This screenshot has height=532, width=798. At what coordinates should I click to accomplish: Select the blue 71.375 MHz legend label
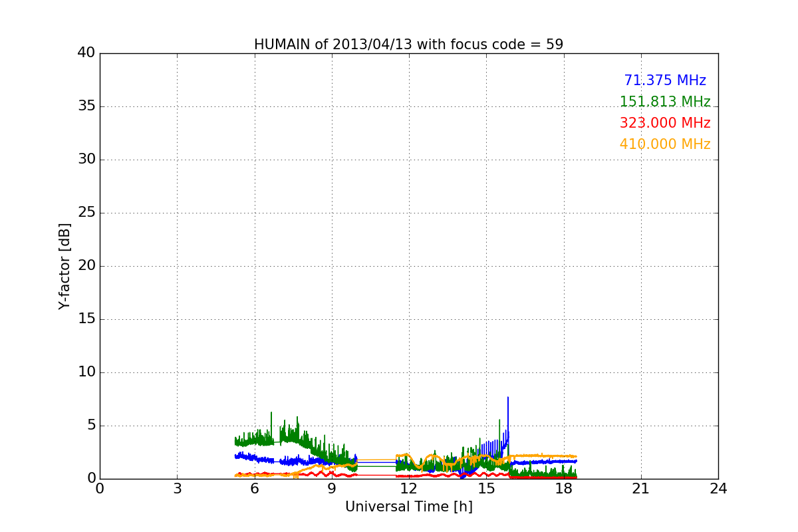point(665,80)
